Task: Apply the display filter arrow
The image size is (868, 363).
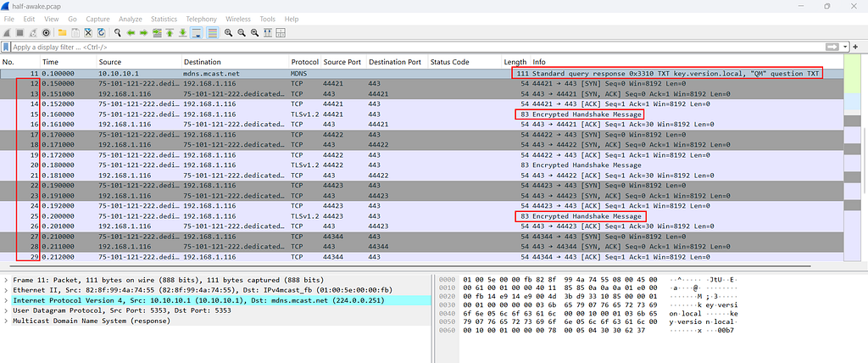Action: click(832, 47)
